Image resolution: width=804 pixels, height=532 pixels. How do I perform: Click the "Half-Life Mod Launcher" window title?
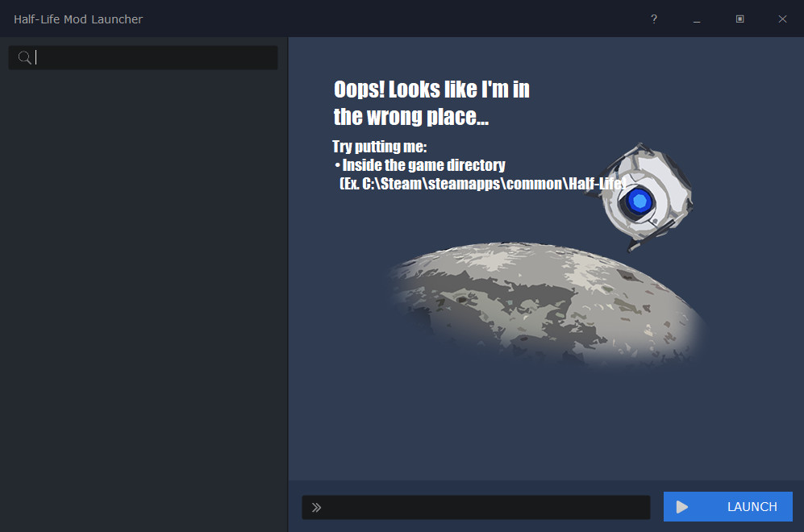78,19
